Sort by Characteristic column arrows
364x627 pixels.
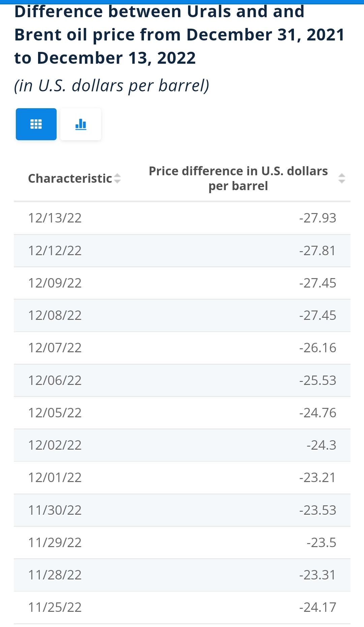click(x=117, y=178)
